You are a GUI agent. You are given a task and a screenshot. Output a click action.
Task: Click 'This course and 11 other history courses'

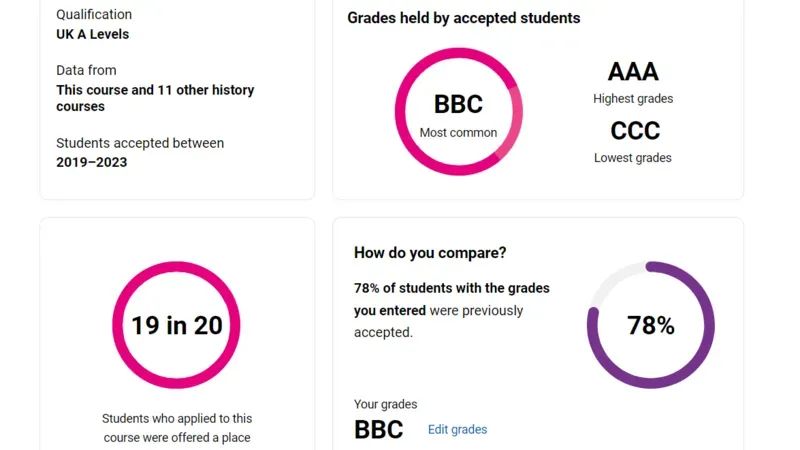click(155, 98)
